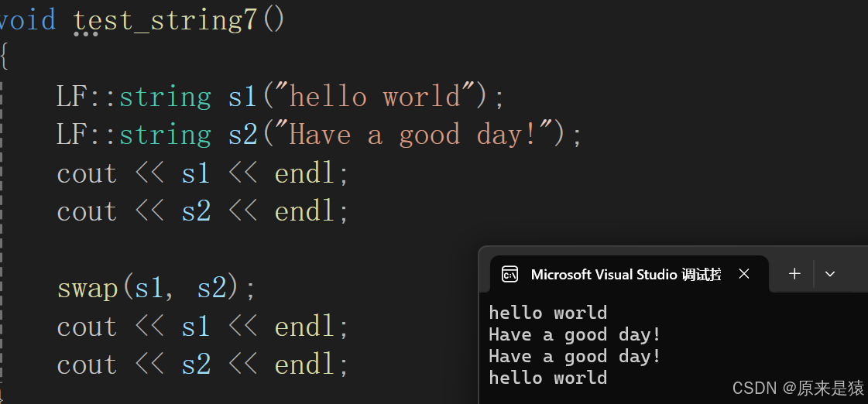
Task: Click the first cout << s1 << endl line
Action: pyautogui.click(x=203, y=173)
